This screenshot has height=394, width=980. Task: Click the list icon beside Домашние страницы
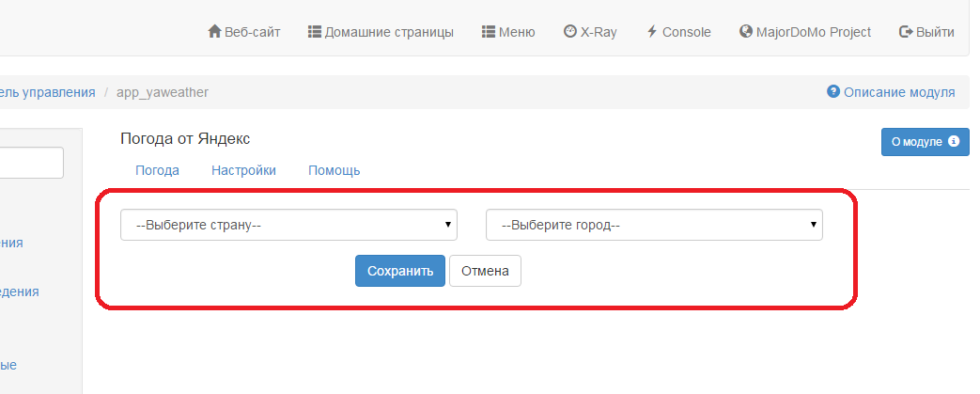coord(314,32)
